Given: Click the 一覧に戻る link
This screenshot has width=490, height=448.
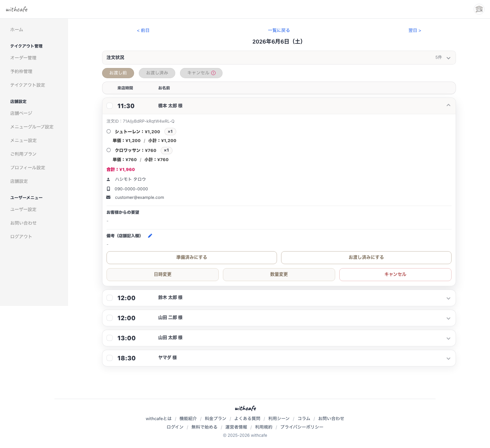Looking at the screenshot, I should pyautogui.click(x=279, y=30).
